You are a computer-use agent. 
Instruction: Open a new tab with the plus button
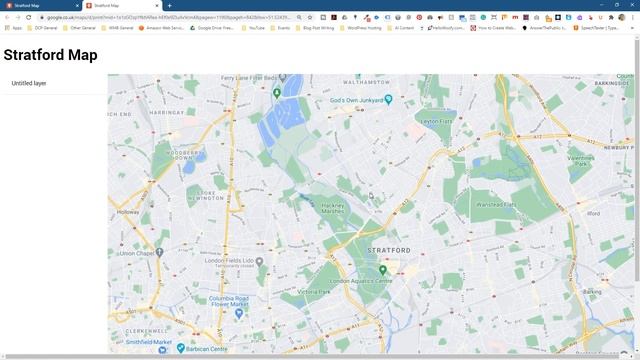point(169,6)
